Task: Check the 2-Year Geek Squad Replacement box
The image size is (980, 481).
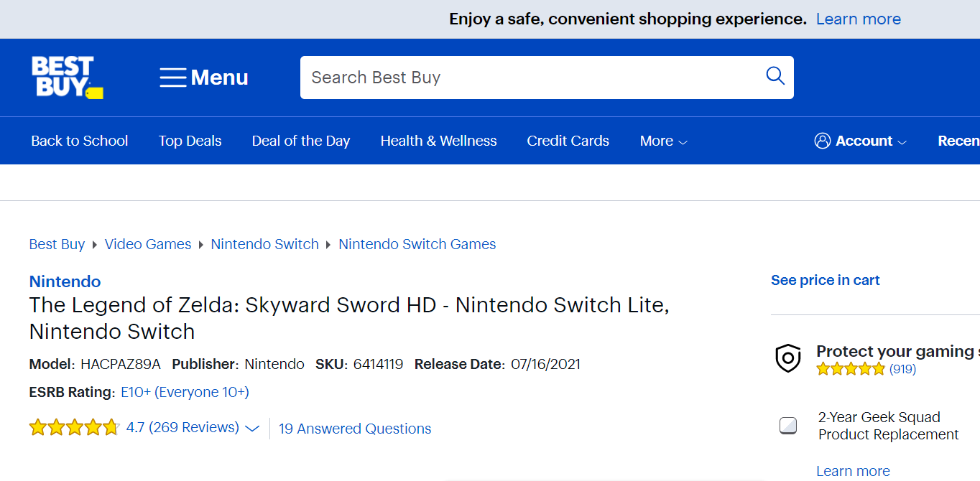Action: coord(788,426)
